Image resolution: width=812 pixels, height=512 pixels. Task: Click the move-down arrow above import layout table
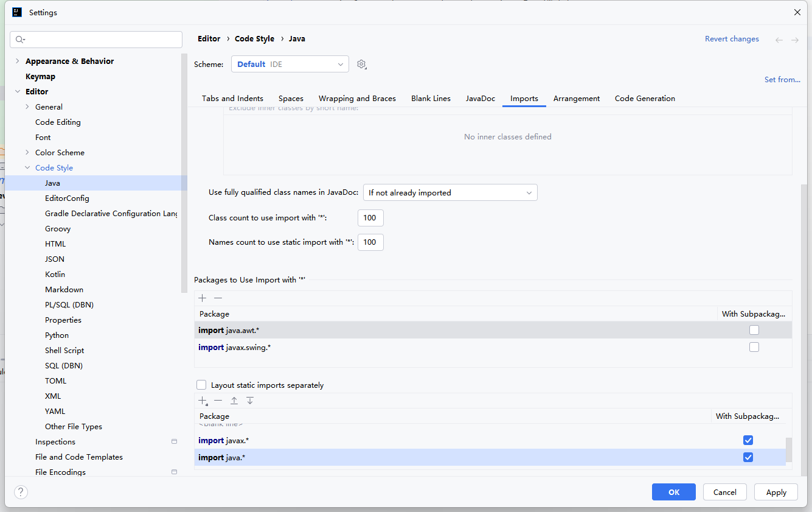click(x=250, y=400)
